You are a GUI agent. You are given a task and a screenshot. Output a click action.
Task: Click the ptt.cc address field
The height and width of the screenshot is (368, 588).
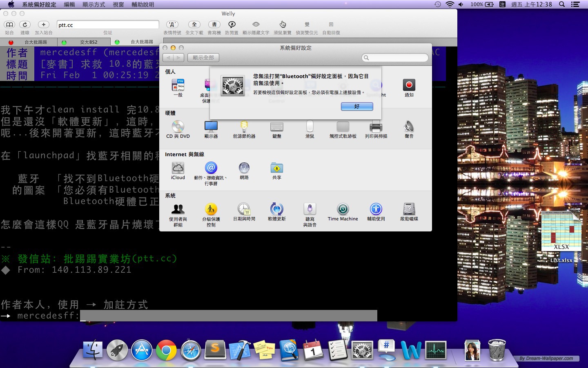(108, 25)
